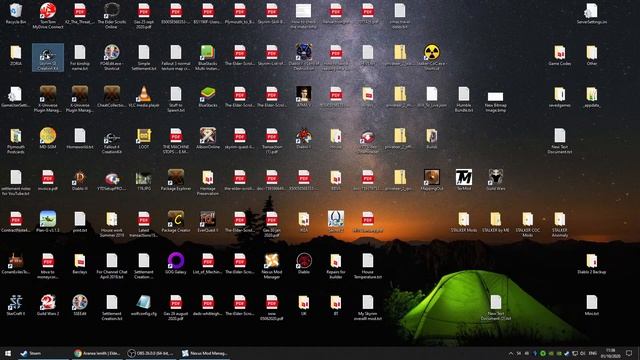Select the savedgames folder
The height and width of the screenshot is (360, 640).
(560, 97)
